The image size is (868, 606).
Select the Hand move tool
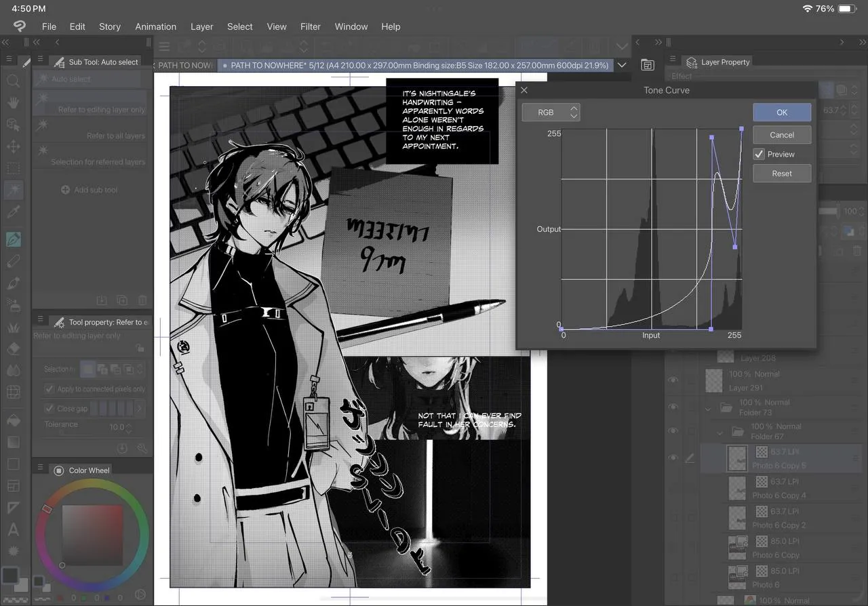pyautogui.click(x=13, y=103)
